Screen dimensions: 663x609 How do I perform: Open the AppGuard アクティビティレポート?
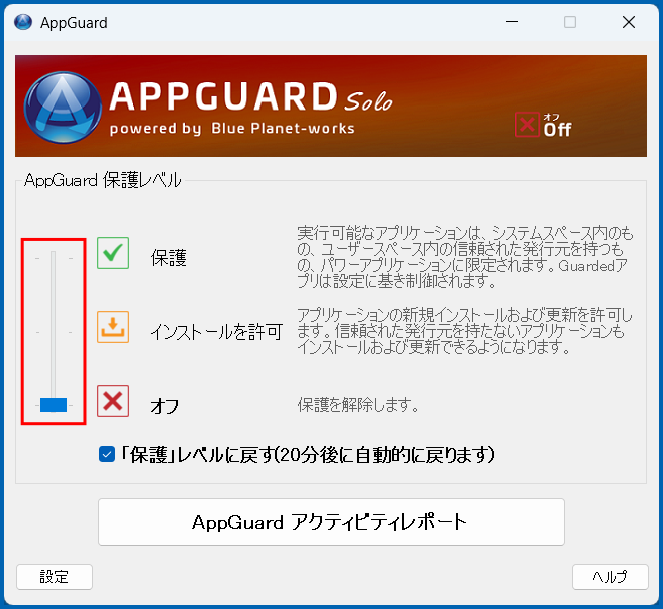(x=331, y=522)
